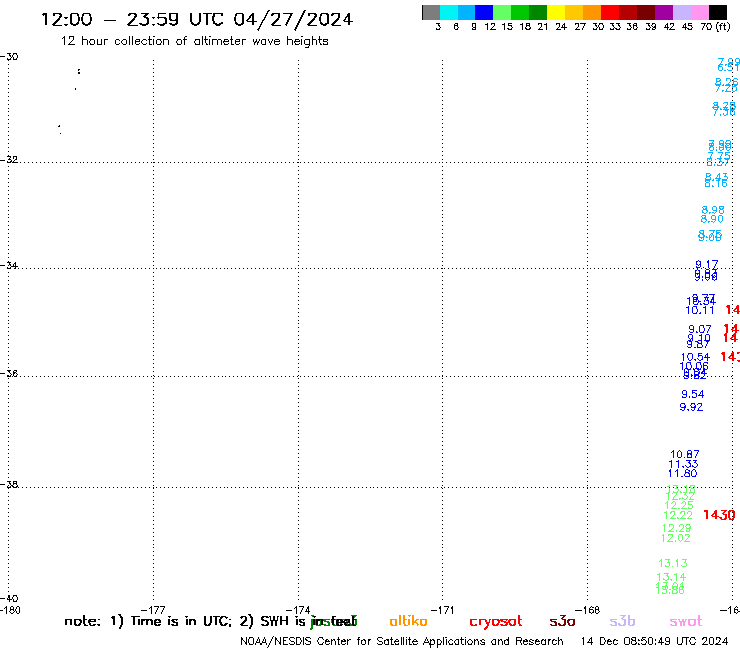Click the green '13.14' wave height value

click(671, 577)
